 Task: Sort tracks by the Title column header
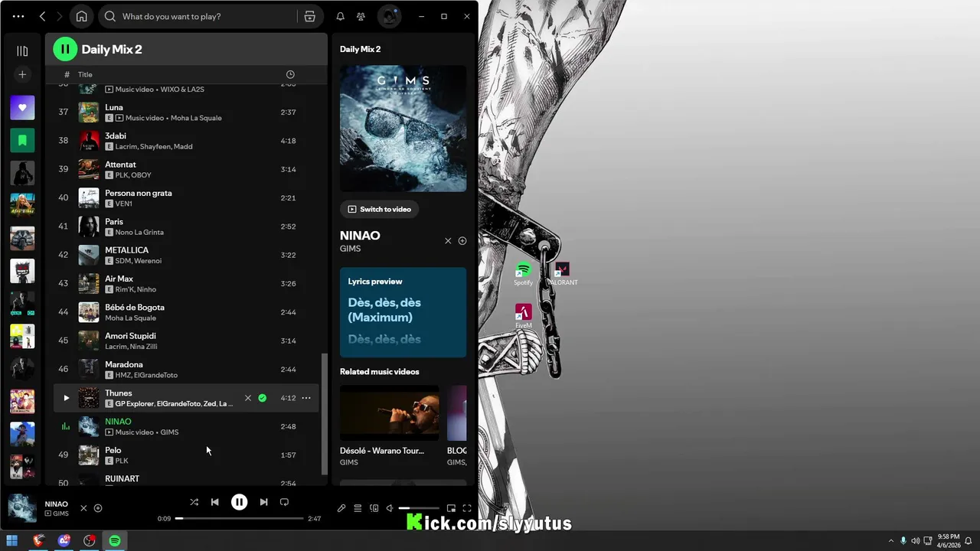pyautogui.click(x=85, y=74)
